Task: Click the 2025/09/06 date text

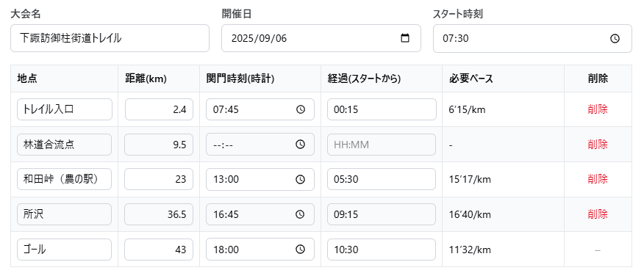Action: pos(260,39)
